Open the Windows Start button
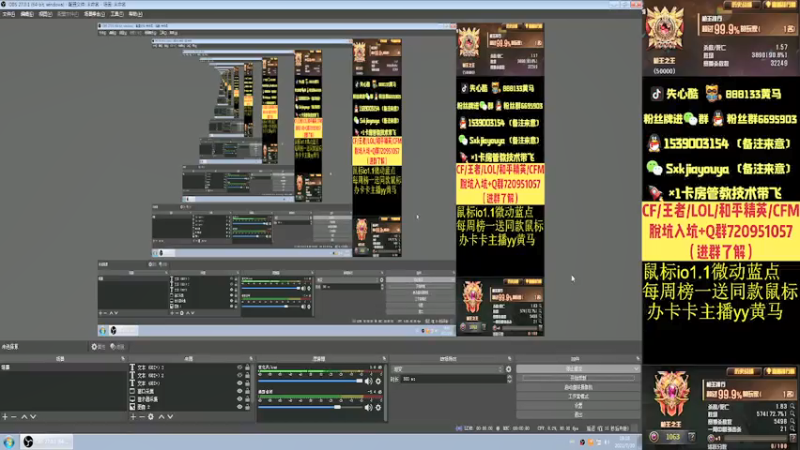The height and width of the screenshot is (450, 800). 9,442
